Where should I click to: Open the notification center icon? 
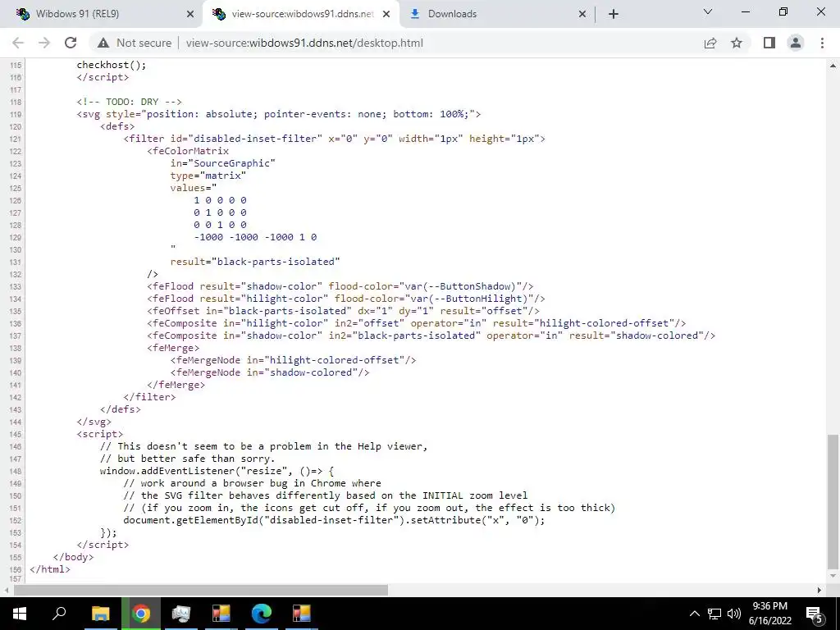[814, 614]
